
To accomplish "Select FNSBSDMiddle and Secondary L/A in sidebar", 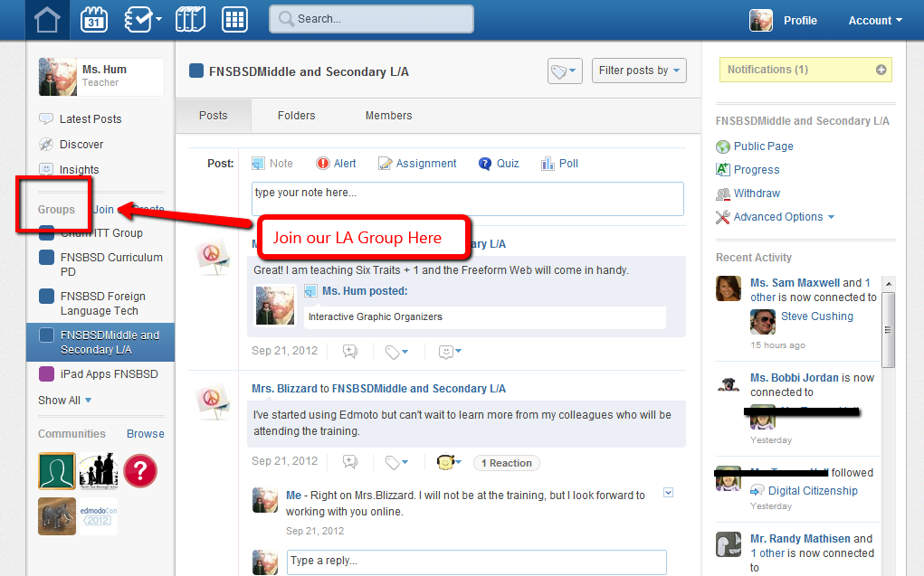I will 100,342.
